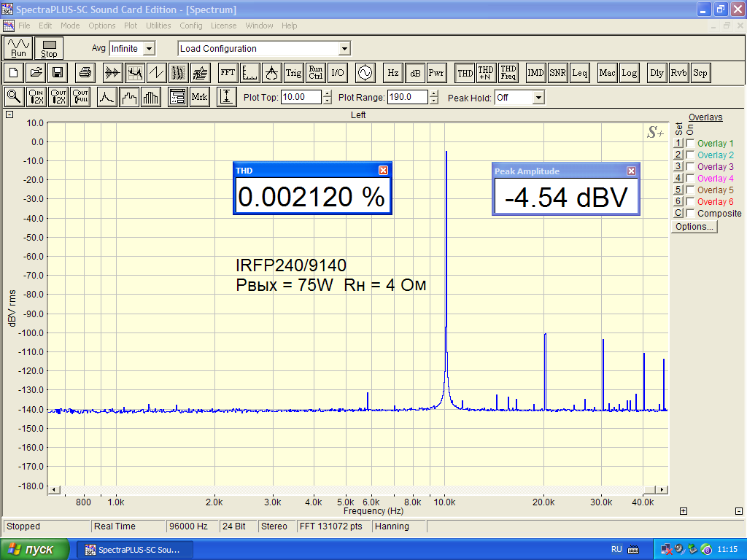This screenshot has height=560, width=747.
Task: Click the bottom-right minus expander
Action: [739, 511]
